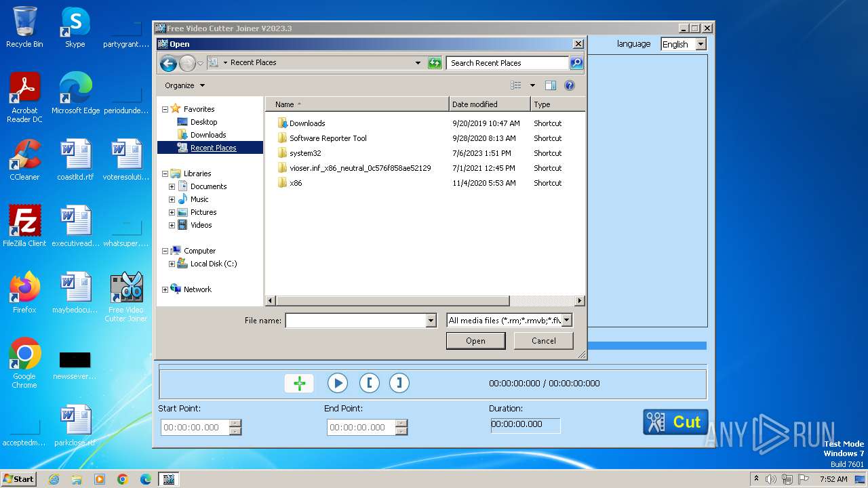Change view with the views icon

click(516, 85)
